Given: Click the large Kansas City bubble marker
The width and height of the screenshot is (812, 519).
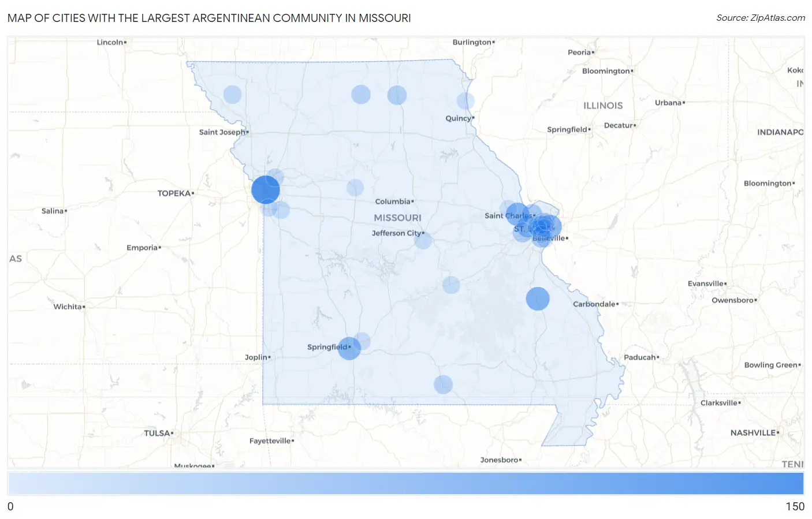Looking at the screenshot, I should (x=266, y=189).
